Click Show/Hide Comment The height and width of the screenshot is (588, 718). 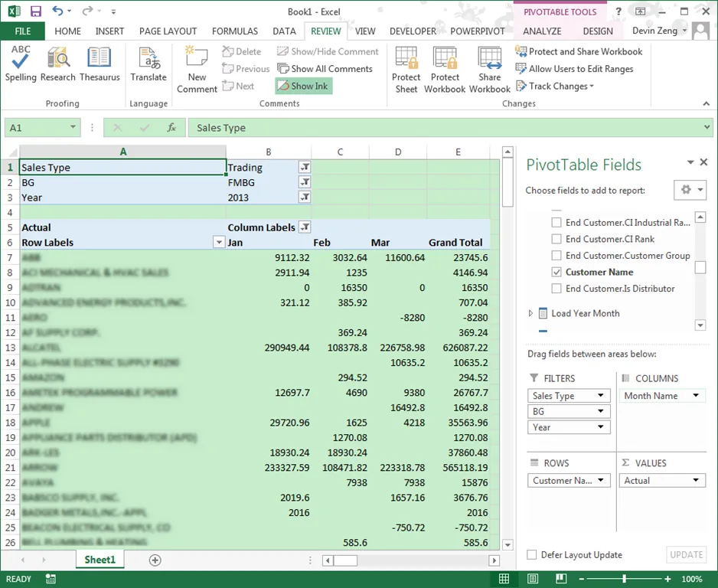328,52
